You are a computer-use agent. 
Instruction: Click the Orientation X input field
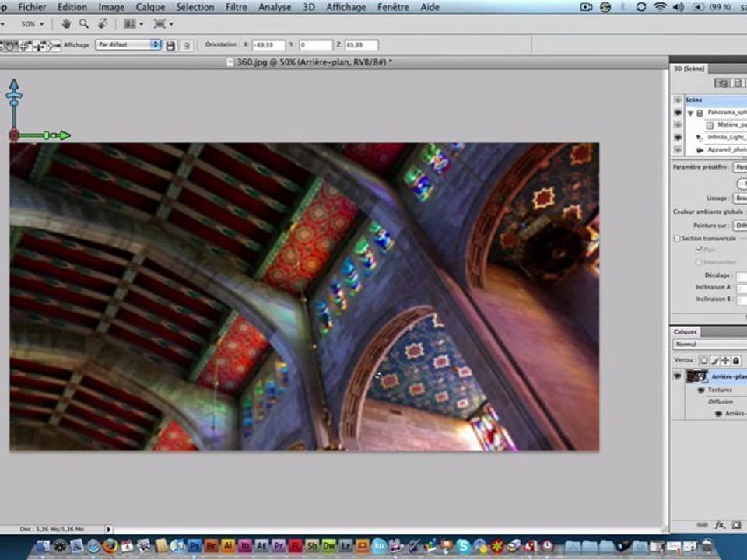point(268,45)
